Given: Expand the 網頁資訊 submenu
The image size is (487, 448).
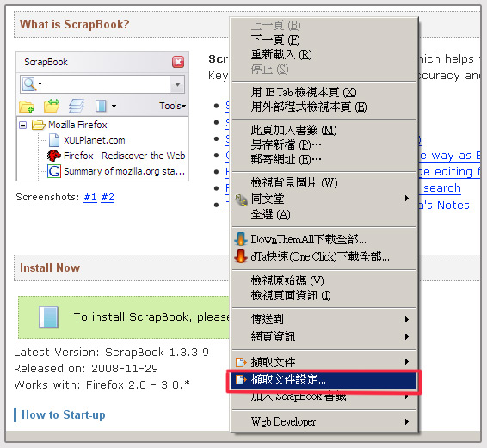Looking at the screenshot, I should [324, 336].
